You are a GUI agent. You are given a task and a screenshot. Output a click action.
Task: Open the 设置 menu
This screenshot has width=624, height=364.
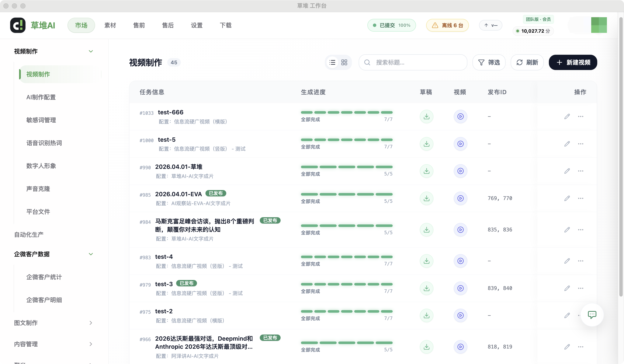coord(197,25)
